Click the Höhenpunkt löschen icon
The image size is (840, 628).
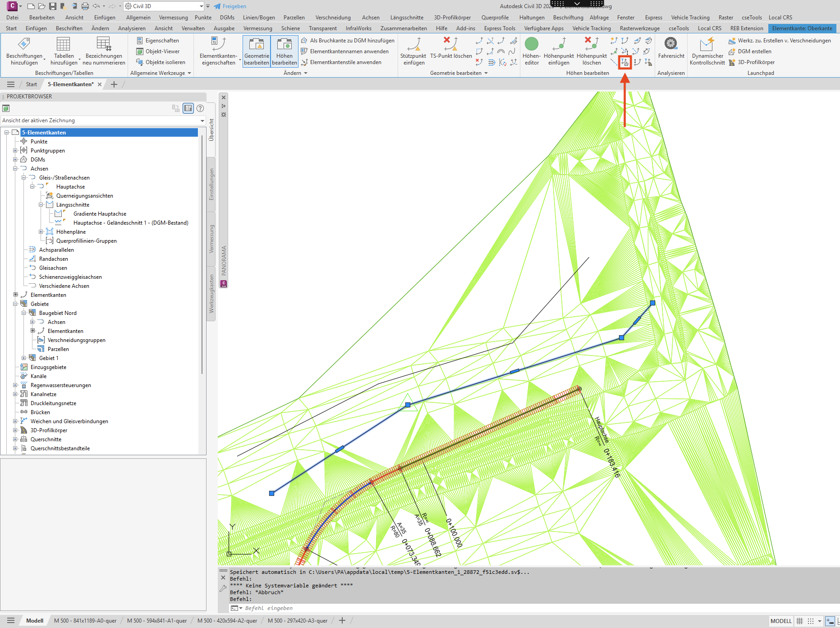click(592, 44)
